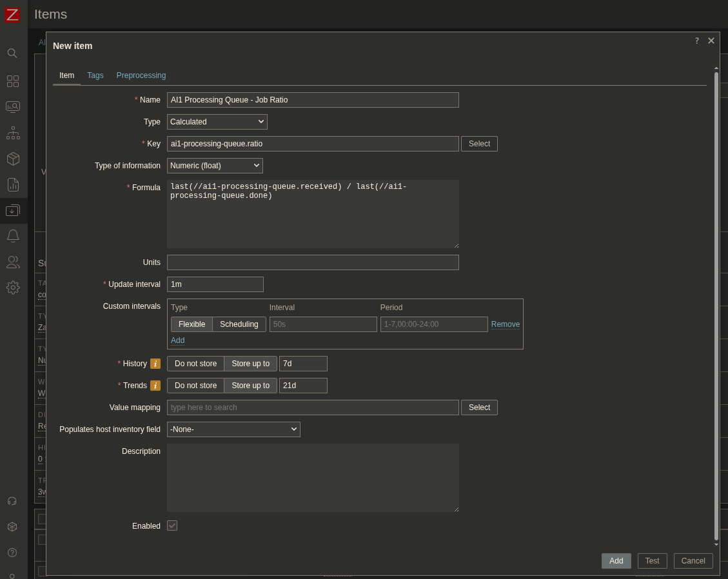Open the Type of information dropdown

215,166
